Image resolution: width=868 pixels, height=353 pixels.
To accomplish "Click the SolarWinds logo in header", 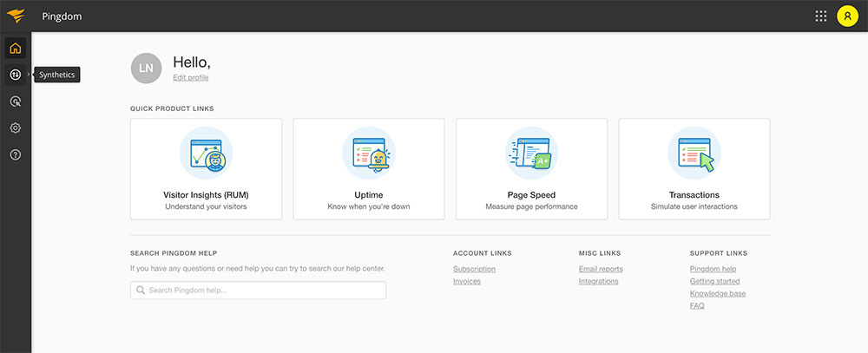I will click(16, 16).
